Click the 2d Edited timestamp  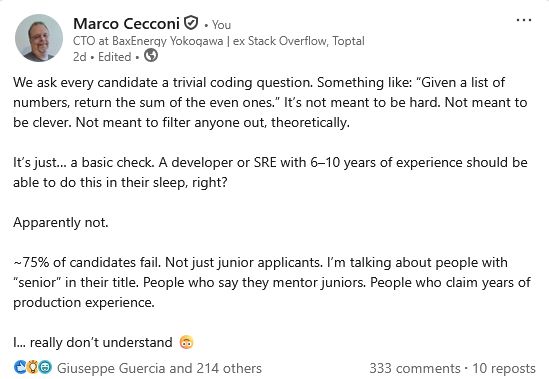click(x=102, y=57)
